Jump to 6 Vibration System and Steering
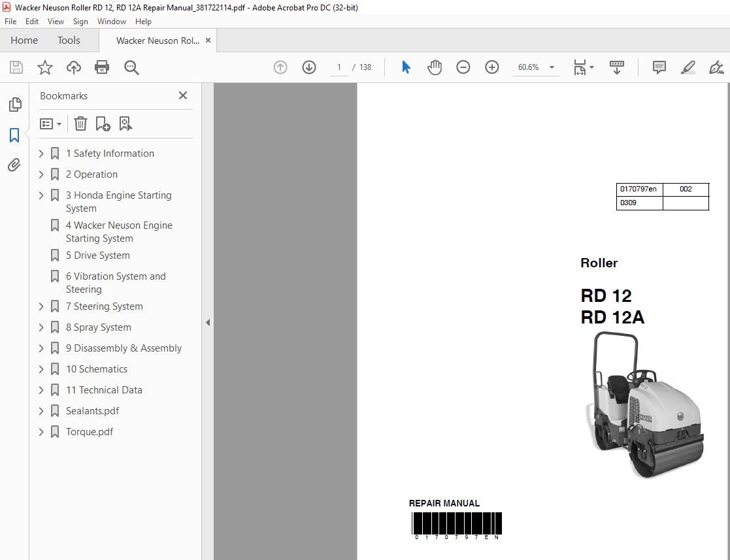Image resolution: width=730 pixels, height=560 pixels. (x=116, y=283)
